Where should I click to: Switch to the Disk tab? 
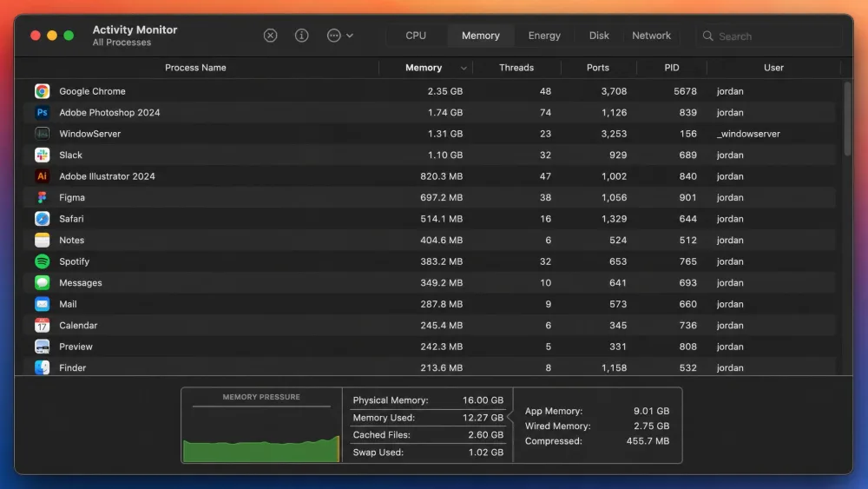pos(599,36)
